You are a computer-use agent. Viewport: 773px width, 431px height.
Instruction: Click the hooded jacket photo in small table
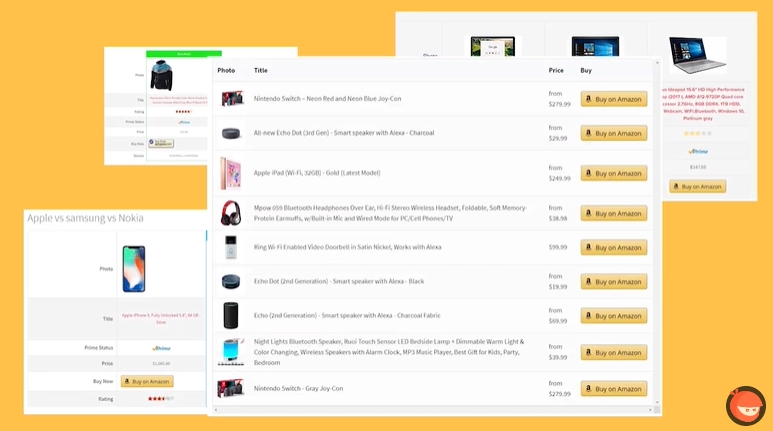pos(162,75)
